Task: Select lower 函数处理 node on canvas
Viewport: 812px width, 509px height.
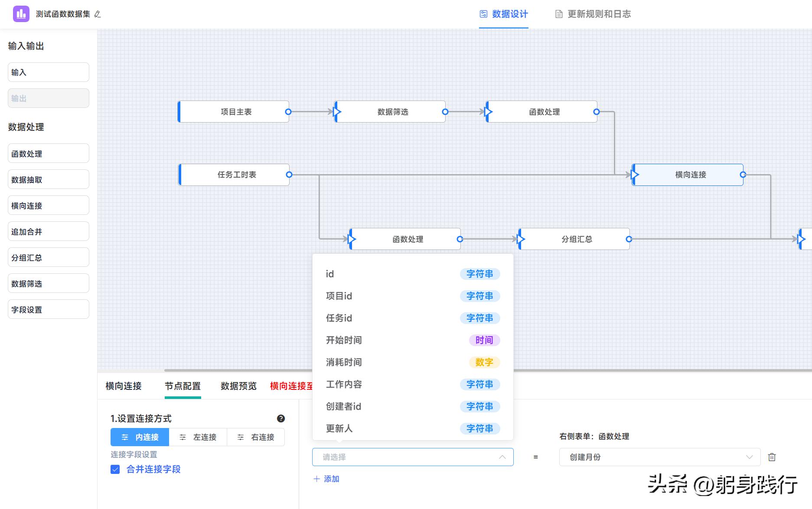Action: click(x=405, y=239)
